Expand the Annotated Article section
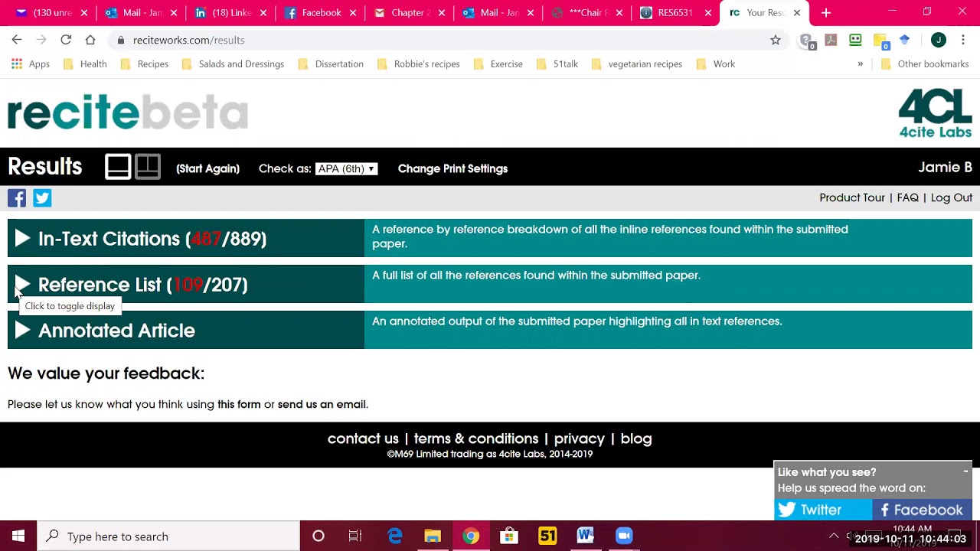The width and height of the screenshot is (980, 551). pos(22,331)
